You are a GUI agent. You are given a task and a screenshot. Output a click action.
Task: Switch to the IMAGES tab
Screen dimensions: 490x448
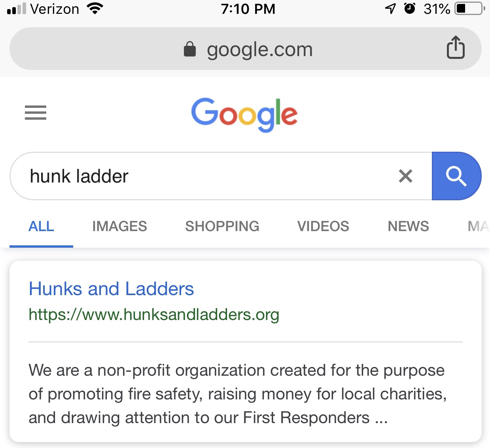[x=119, y=226]
